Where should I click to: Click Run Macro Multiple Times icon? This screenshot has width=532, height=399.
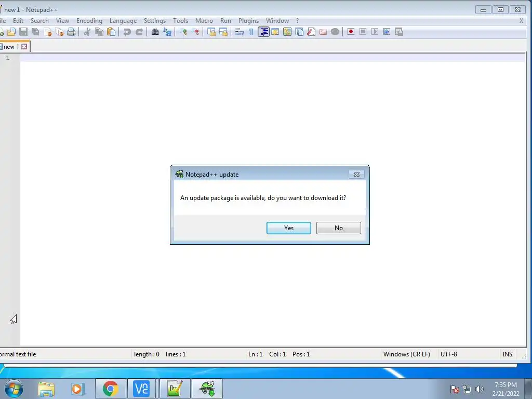pos(387,32)
